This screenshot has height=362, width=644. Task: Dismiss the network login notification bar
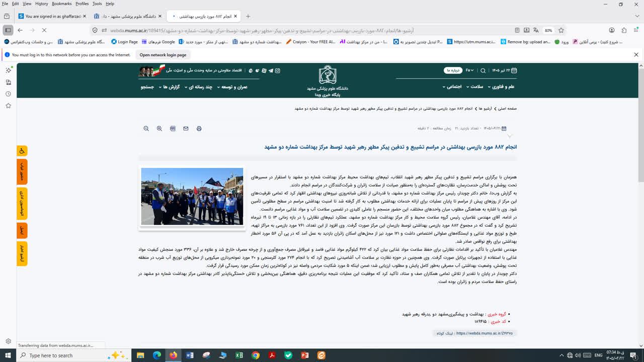[636, 55]
